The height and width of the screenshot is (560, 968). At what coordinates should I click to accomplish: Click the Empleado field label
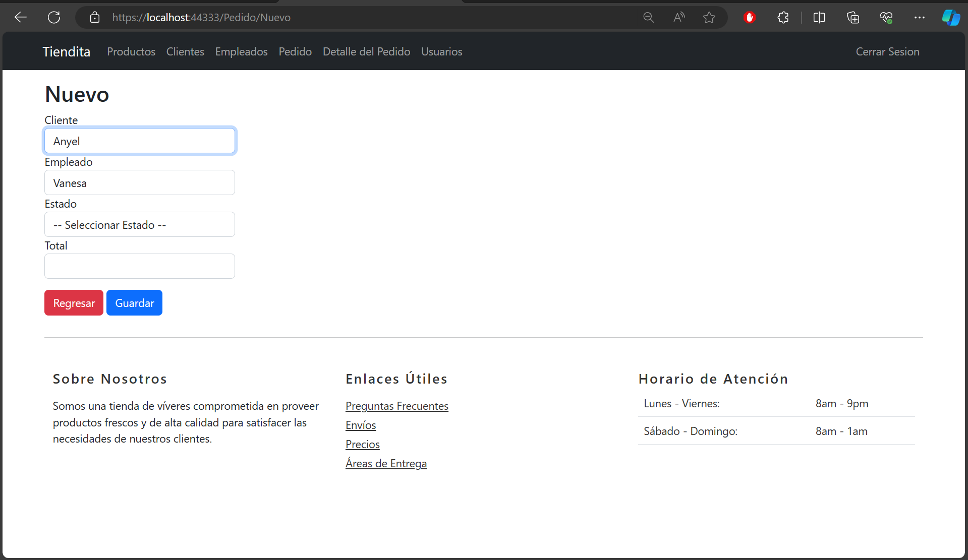(x=69, y=162)
